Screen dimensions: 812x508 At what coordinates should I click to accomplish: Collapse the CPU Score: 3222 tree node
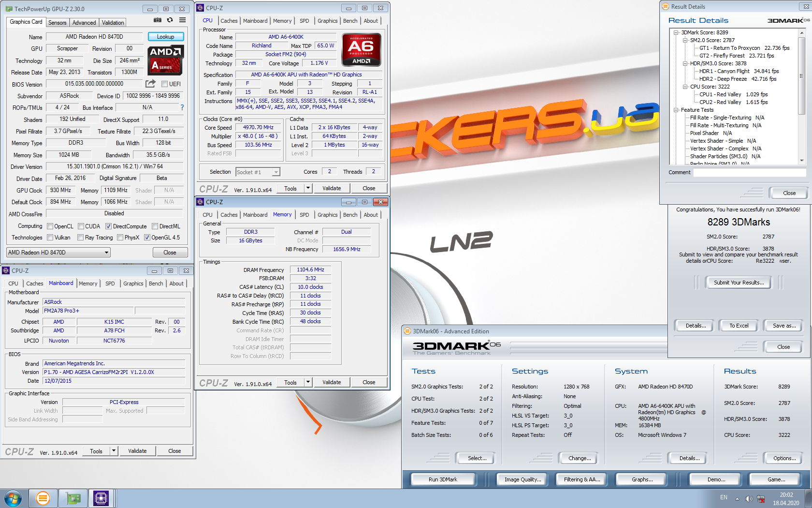coord(685,87)
